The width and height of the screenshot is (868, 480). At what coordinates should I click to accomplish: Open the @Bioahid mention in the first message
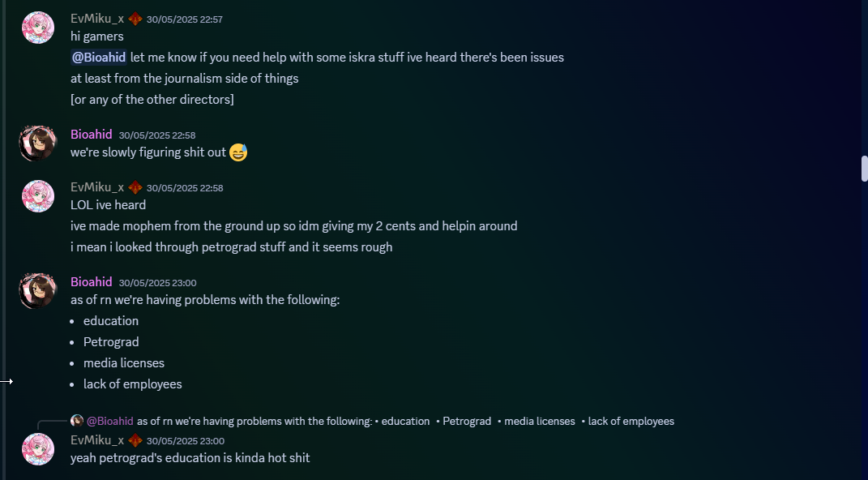pos(99,57)
